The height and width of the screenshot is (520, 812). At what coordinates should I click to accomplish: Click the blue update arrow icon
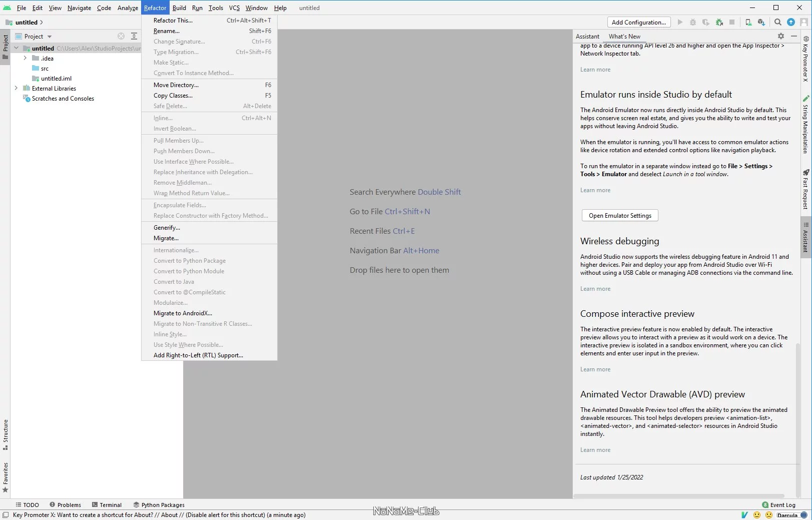coord(791,22)
